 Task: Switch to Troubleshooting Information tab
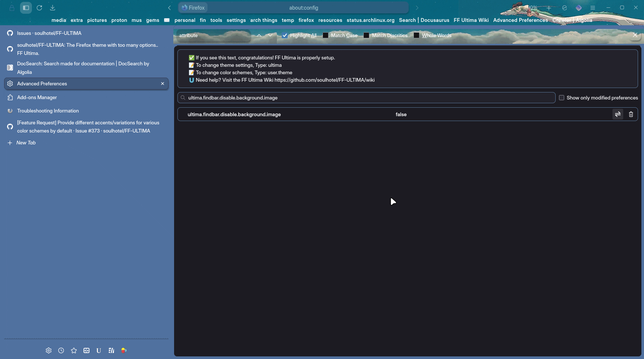tap(48, 111)
